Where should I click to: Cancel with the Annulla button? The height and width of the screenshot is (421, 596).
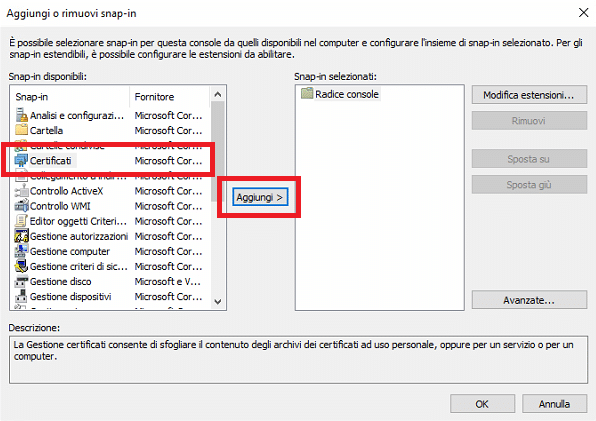pyautogui.click(x=554, y=404)
